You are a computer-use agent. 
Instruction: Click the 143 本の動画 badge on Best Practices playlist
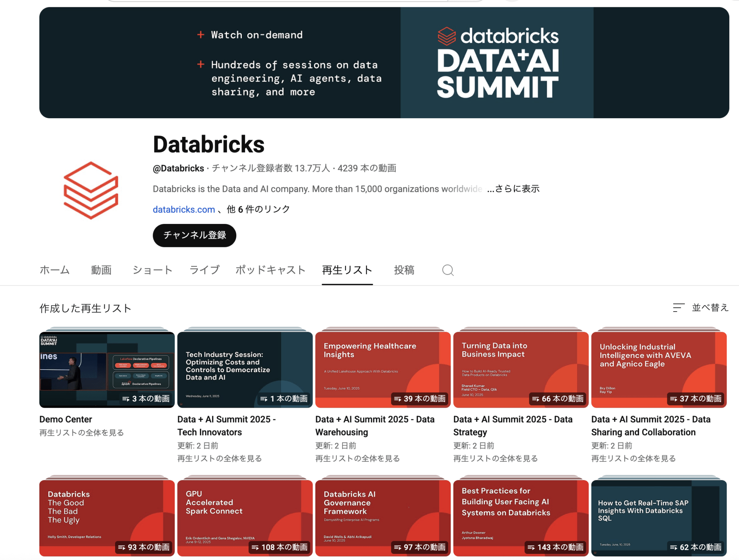click(x=555, y=547)
